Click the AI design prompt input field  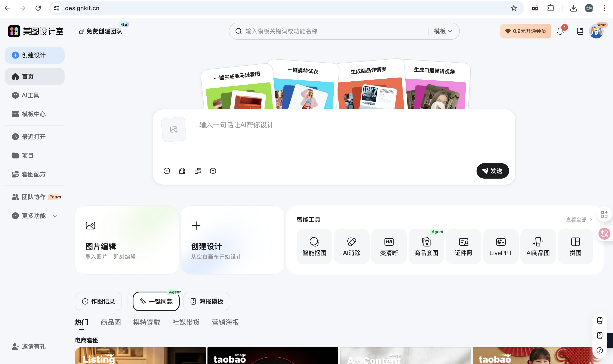pyautogui.click(x=295, y=125)
